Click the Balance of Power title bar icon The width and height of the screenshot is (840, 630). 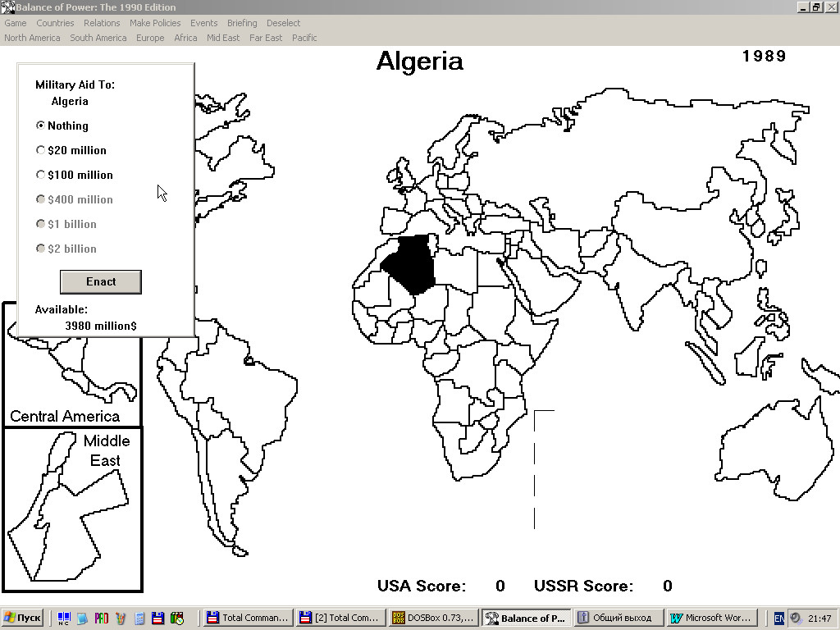pyautogui.click(x=7, y=7)
